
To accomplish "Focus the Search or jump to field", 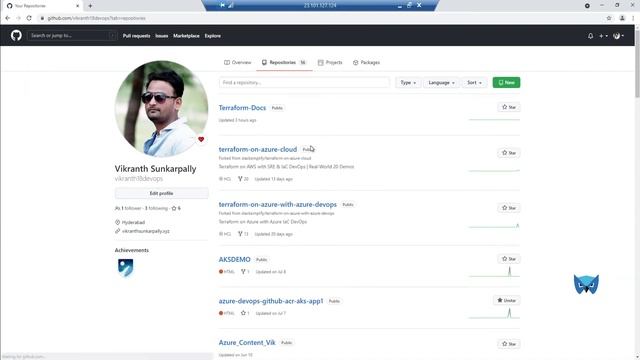I will point(72,36).
